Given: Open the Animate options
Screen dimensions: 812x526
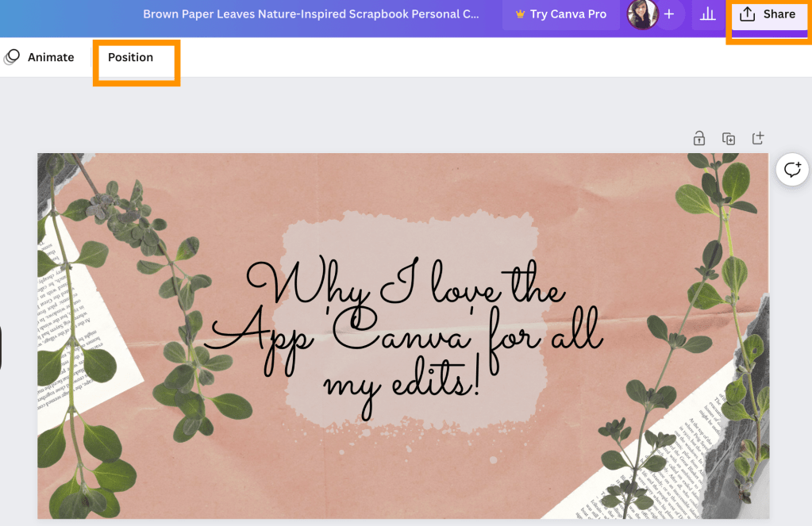Looking at the screenshot, I should click(40, 58).
